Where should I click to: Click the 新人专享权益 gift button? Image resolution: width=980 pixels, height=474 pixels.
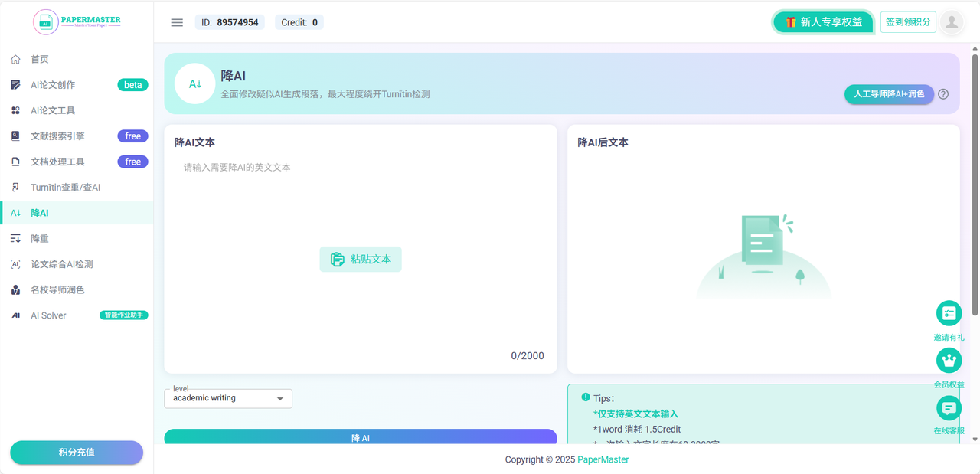point(823,22)
